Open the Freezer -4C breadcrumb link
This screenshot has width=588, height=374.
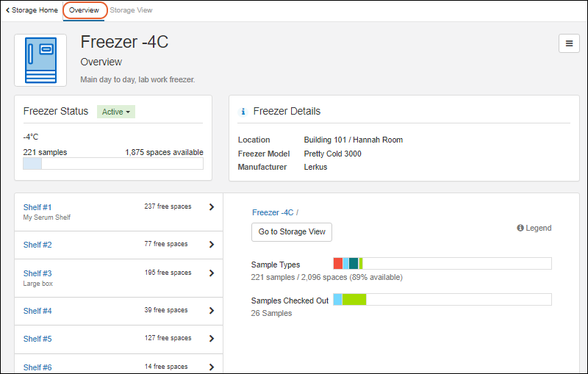(273, 212)
